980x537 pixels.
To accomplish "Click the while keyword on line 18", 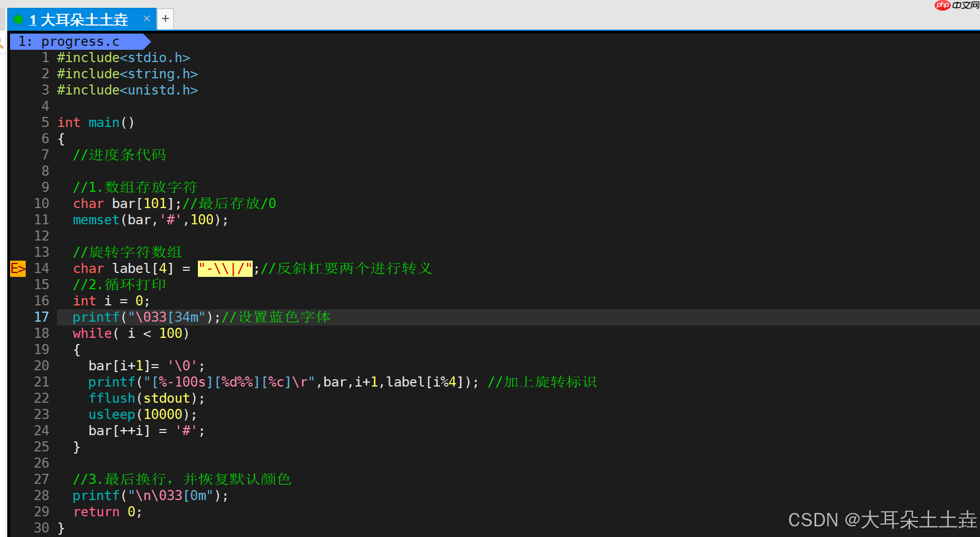I will [x=92, y=333].
